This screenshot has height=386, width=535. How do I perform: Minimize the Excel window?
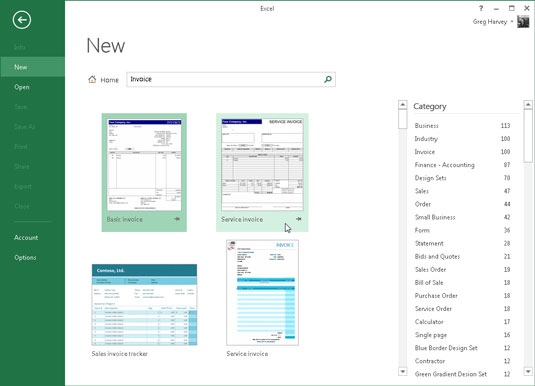[496, 9]
